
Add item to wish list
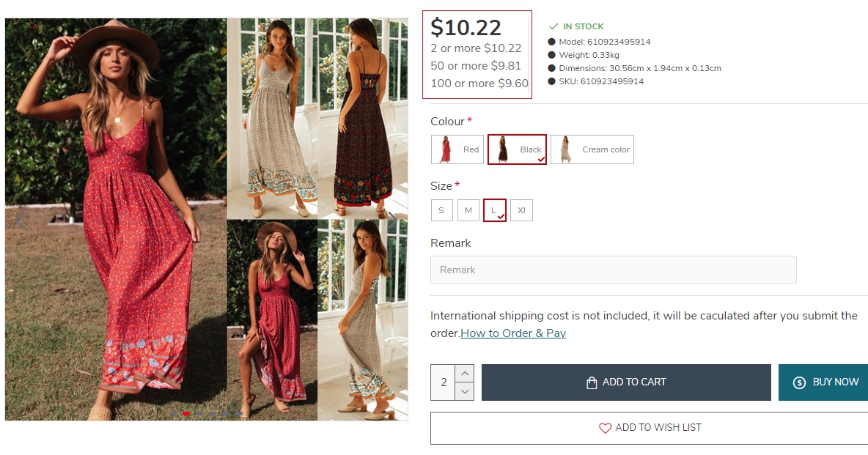650,428
